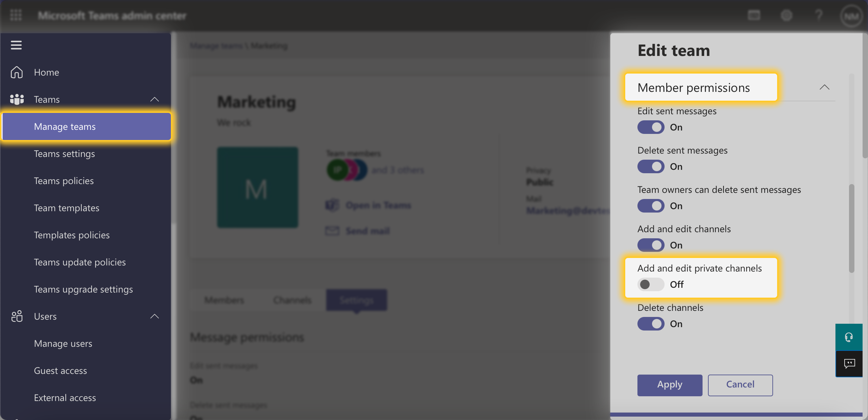Viewport: 868px width, 420px height.
Task: Collapse the Teams menu section
Action: (155, 99)
